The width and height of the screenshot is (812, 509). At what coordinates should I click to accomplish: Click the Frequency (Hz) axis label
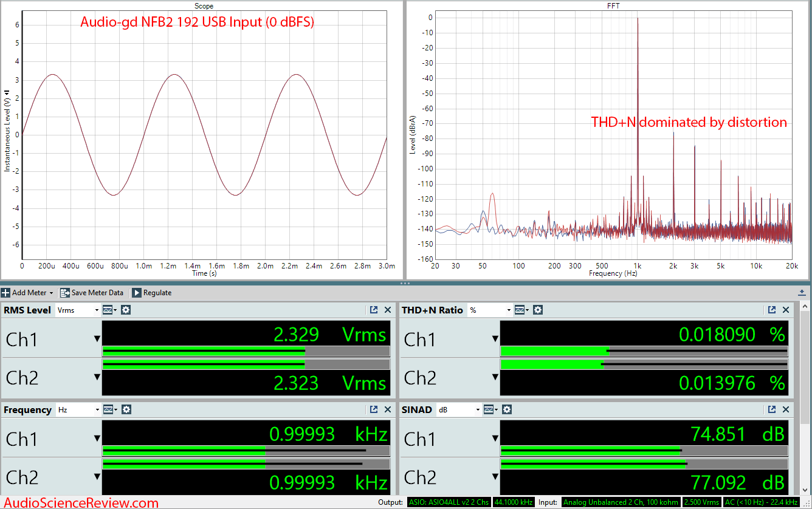pyautogui.click(x=613, y=273)
